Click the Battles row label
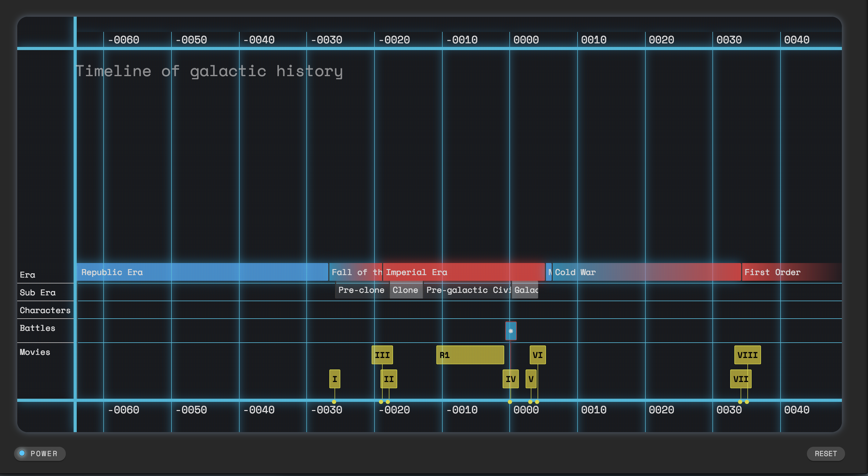This screenshot has width=868, height=476. pyautogui.click(x=37, y=328)
